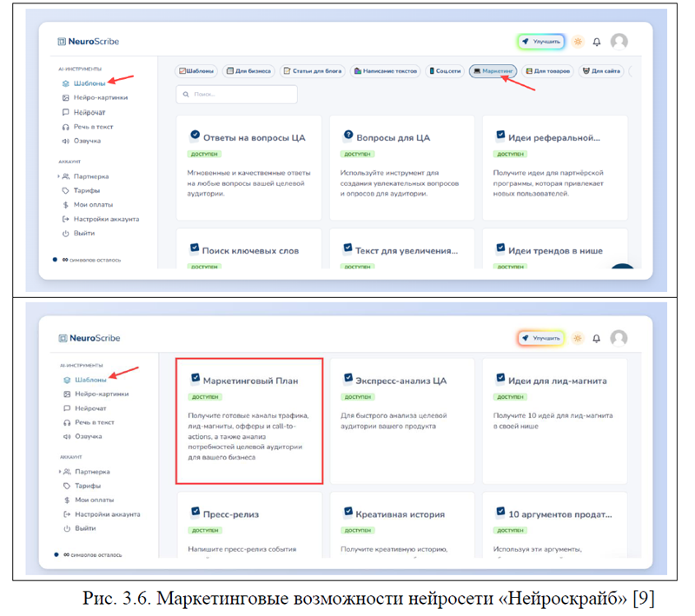Switch to the Маркетинг category tab
The image size is (695, 616).
tap(493, 71)
